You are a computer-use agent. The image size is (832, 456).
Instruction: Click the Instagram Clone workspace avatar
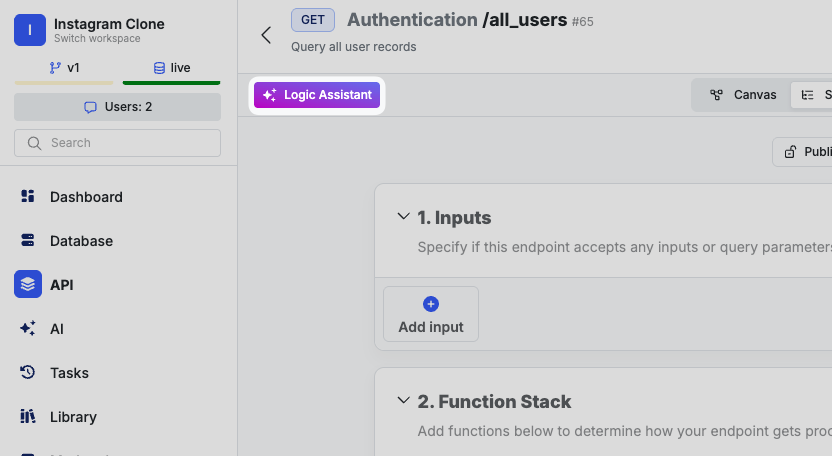pos(30,30)
